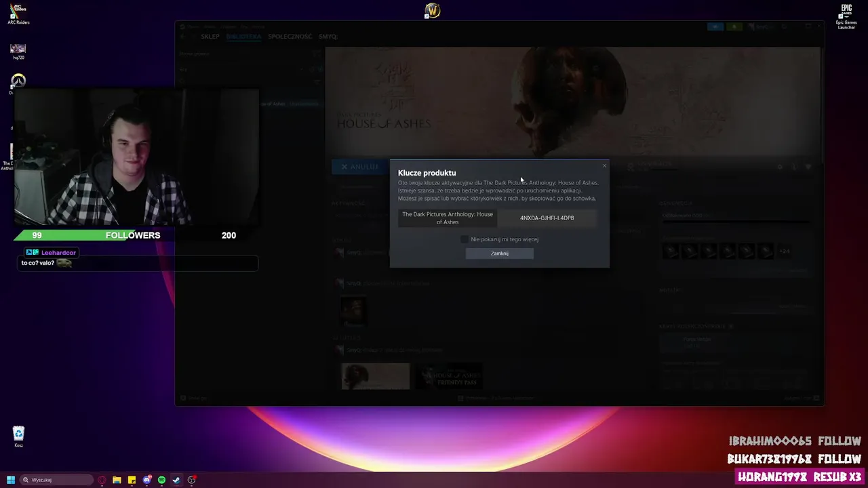
Task: Open the BIBLIOTEKA tab in Steam
Action: click(243, 37)
